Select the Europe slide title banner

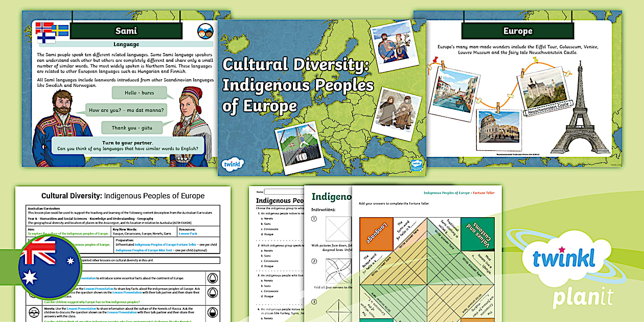click(518, 31)
